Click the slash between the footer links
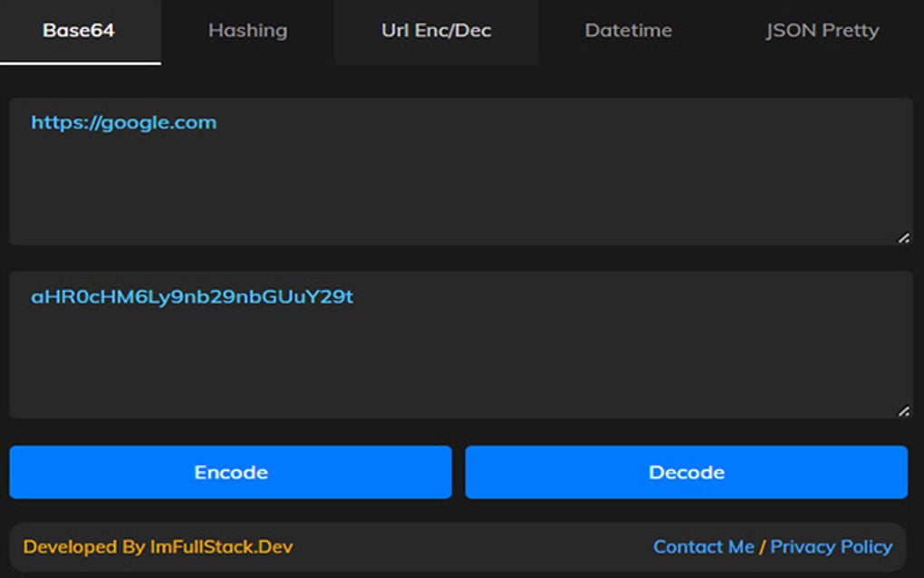 [762, 547]
